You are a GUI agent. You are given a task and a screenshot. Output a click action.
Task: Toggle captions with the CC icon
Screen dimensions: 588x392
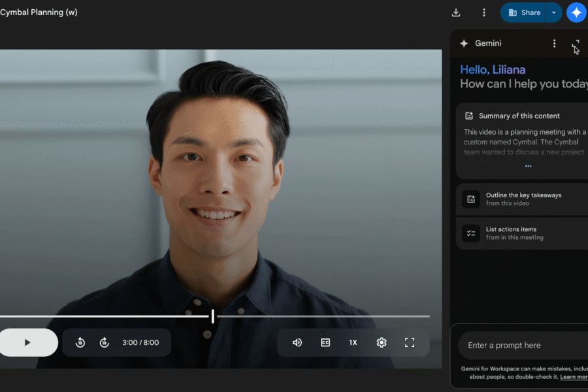(325, 342)
